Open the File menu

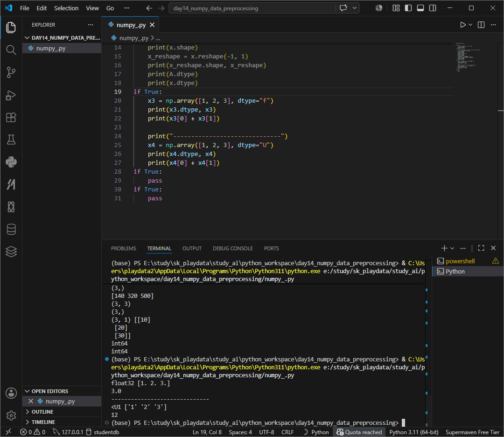[x=24, y=8]
